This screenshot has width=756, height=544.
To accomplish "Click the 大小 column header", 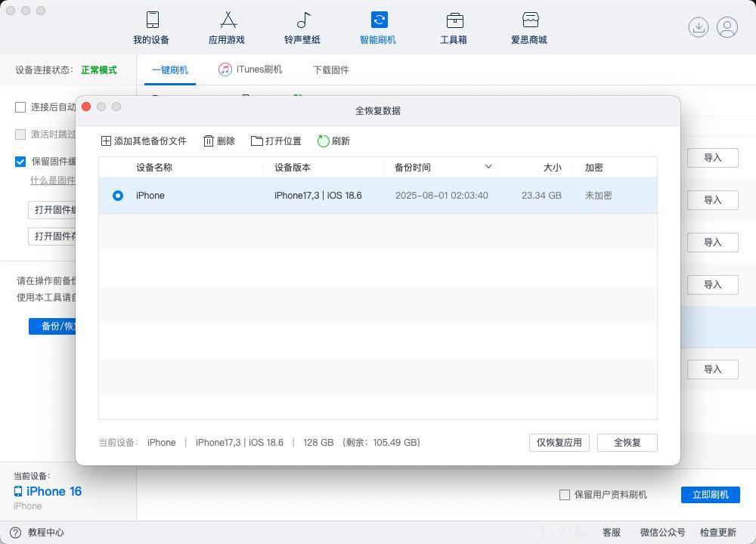I will pos(553,167).
